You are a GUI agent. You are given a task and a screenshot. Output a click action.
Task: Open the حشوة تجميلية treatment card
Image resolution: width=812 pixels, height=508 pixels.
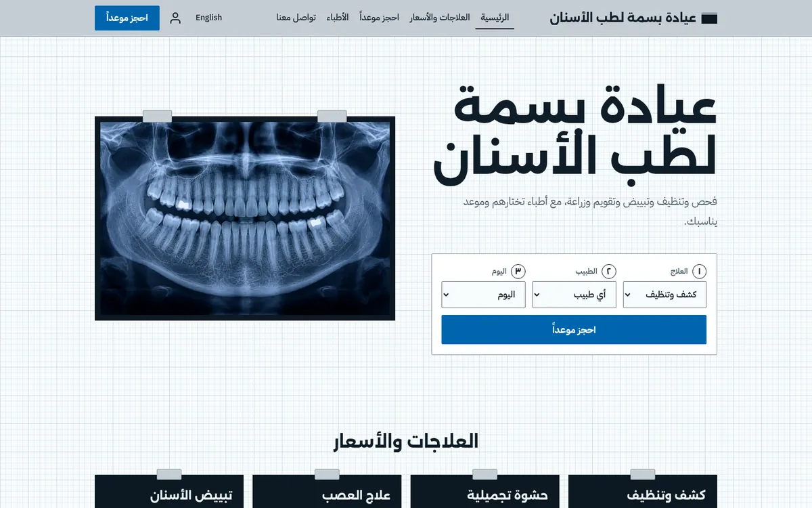[x=485, y=492]
